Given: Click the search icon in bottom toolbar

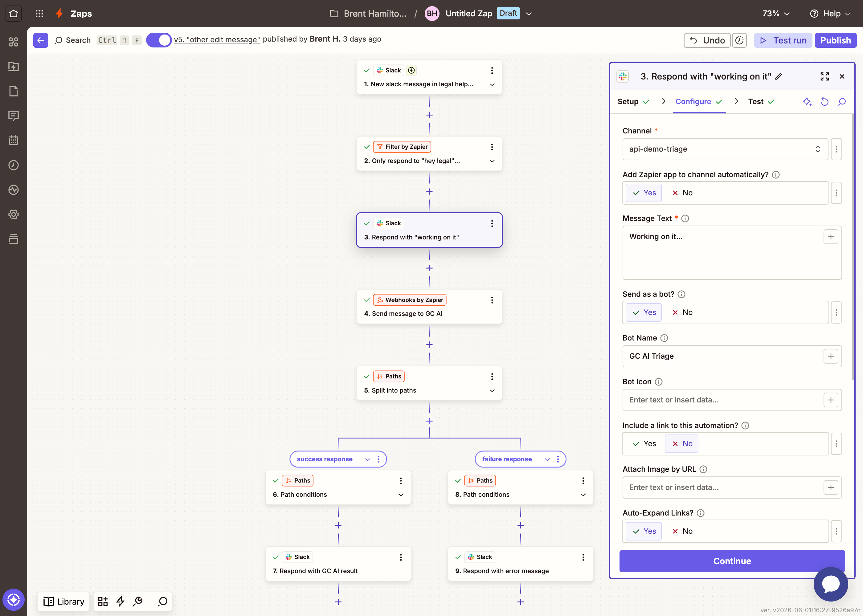Looking at the screenshot, I should coord(163,601).
